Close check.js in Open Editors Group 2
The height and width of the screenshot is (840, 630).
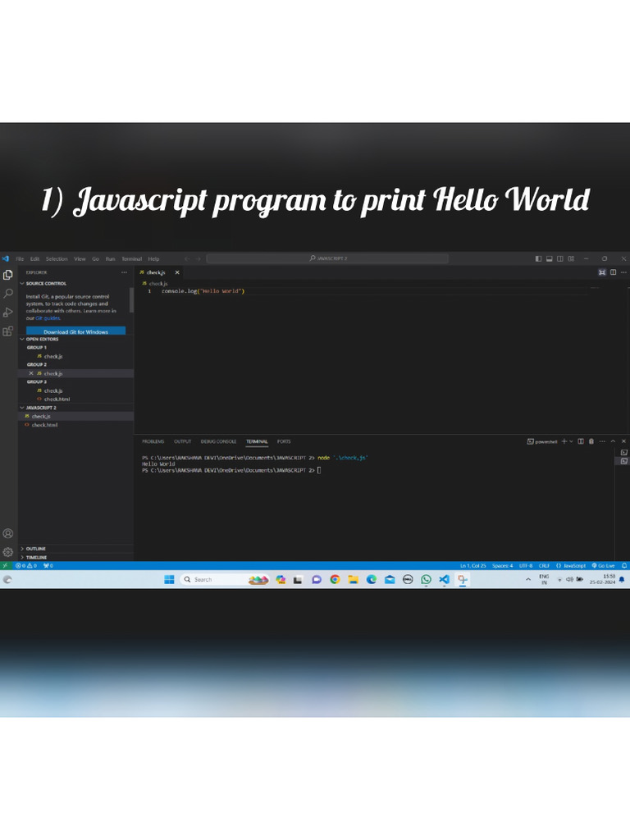30,373
